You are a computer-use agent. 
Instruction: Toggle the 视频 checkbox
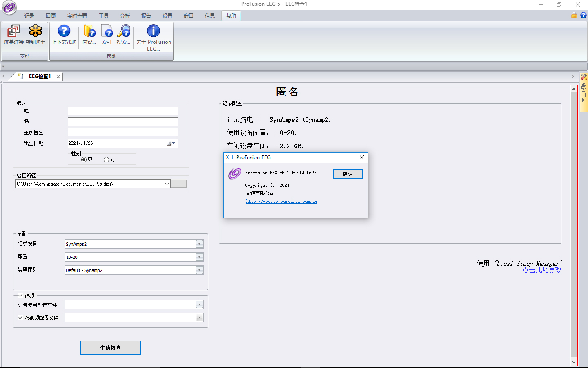pos(20,295)
